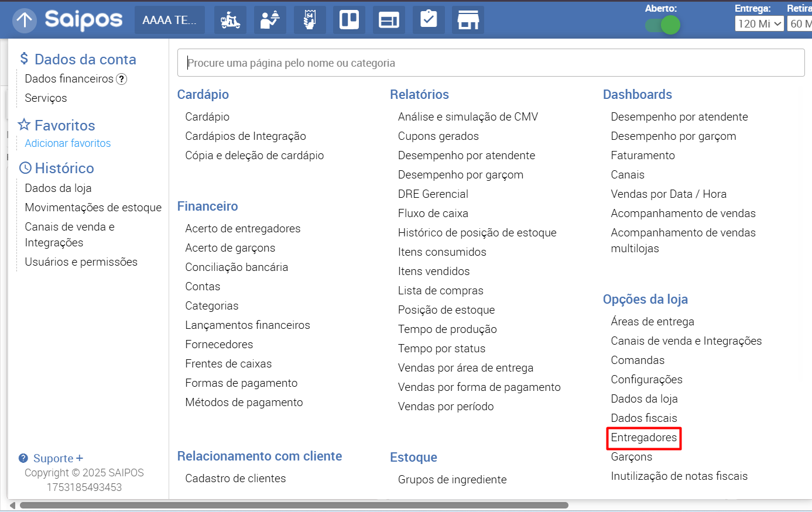Click the up-arrow Saipos logo icon
This screenshot has width=812, height=512.
(25, 20)
